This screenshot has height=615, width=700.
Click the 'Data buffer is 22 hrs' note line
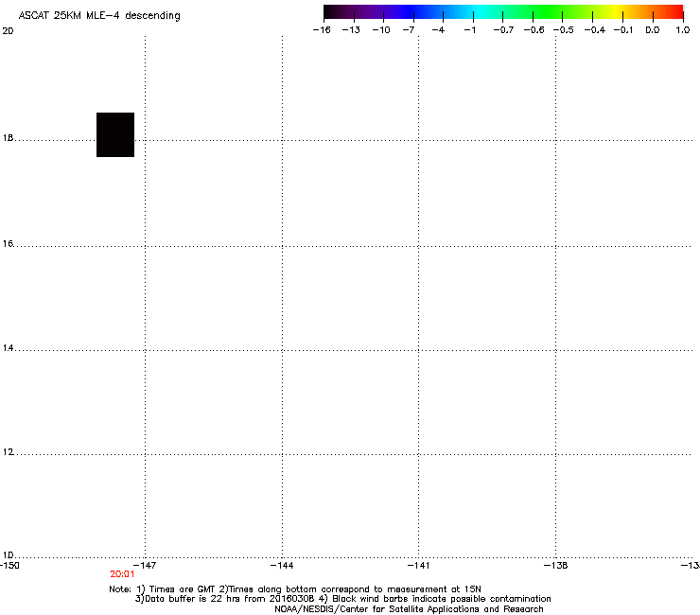(342, 599)
